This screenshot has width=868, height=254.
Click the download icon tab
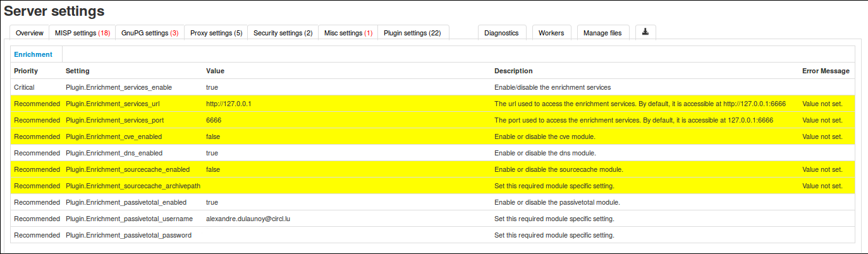point(645,32)
